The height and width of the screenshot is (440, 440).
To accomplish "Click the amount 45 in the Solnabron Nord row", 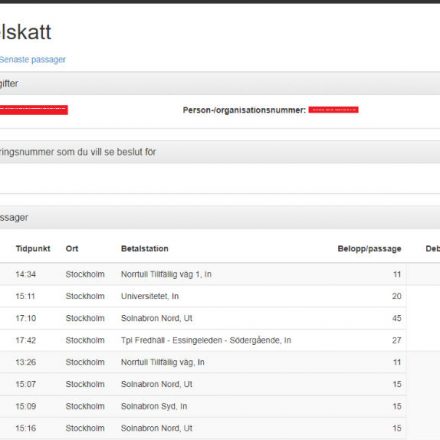I will (397, 318).
